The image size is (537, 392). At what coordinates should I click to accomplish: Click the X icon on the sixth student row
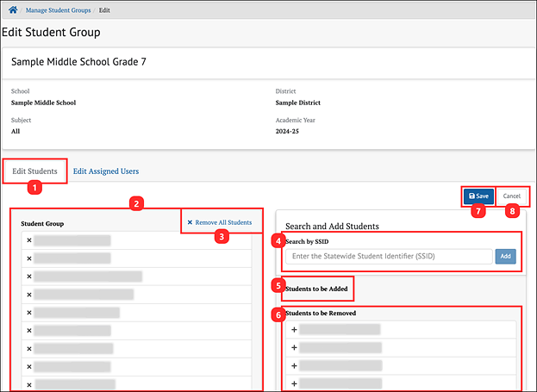[x=29, y=331]
